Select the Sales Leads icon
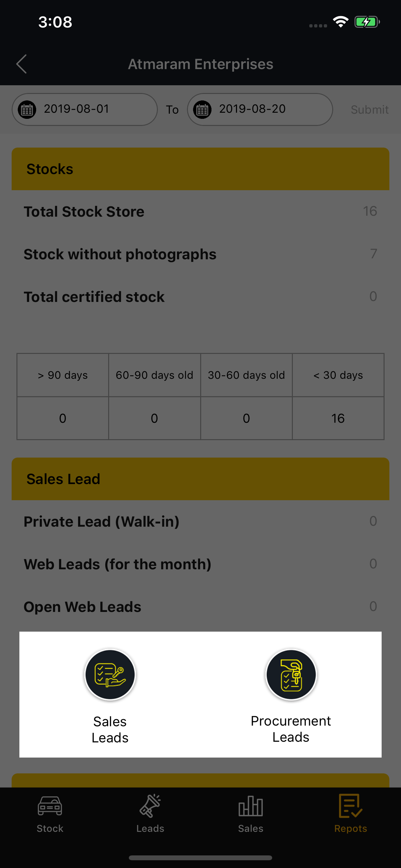401x868 pixels. (110, 675)
